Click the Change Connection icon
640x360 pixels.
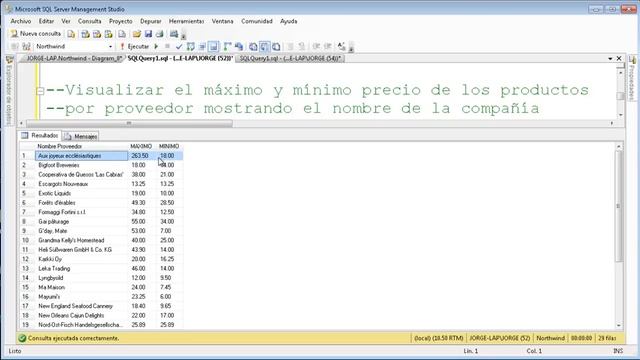[26, 47]
